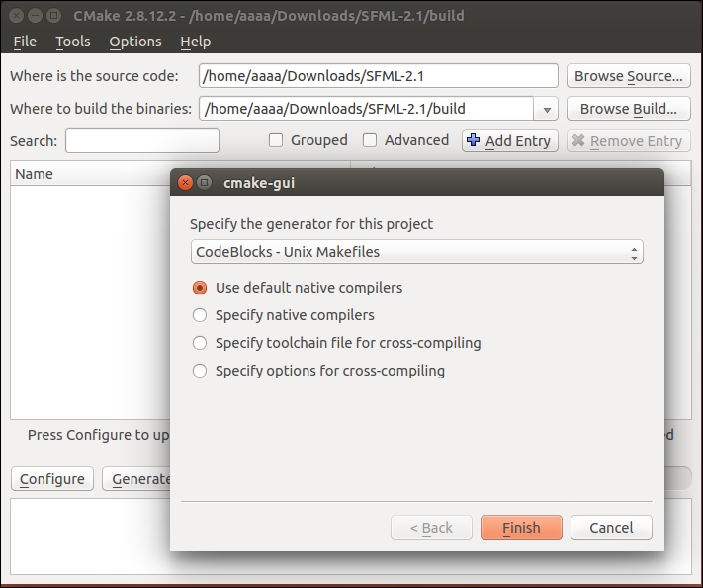Click the 'Where is the source code:' label
Viewport: 703px width, 588px height.
point(94,76)
